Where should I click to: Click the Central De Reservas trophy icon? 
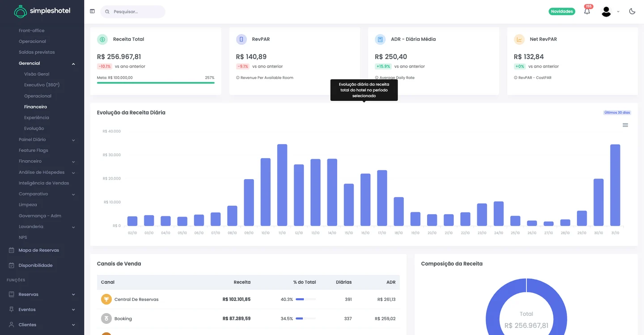coord(106,299)
